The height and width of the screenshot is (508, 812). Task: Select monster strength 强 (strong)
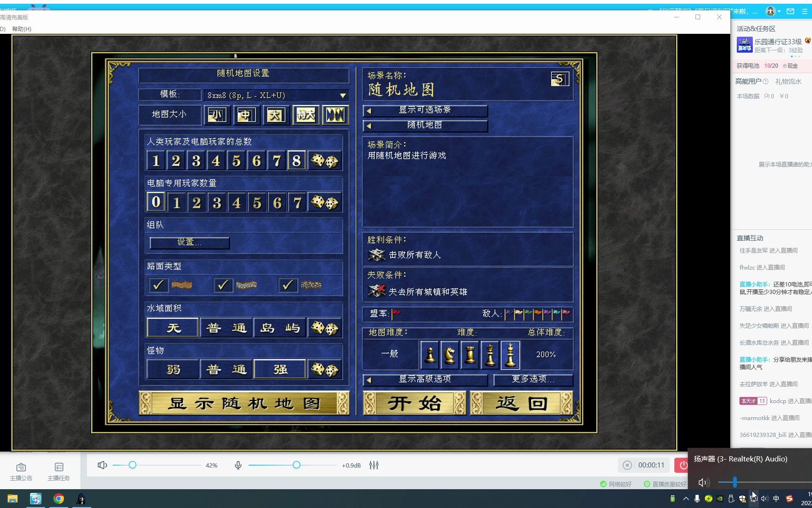[x=280, y=370]
